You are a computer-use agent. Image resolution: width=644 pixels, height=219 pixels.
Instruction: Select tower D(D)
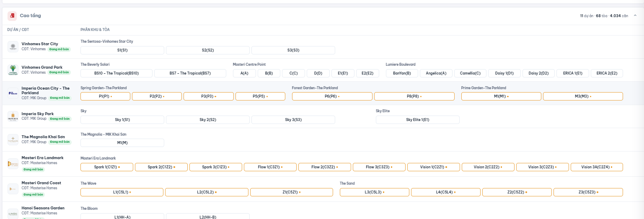(x=318, y=73)
